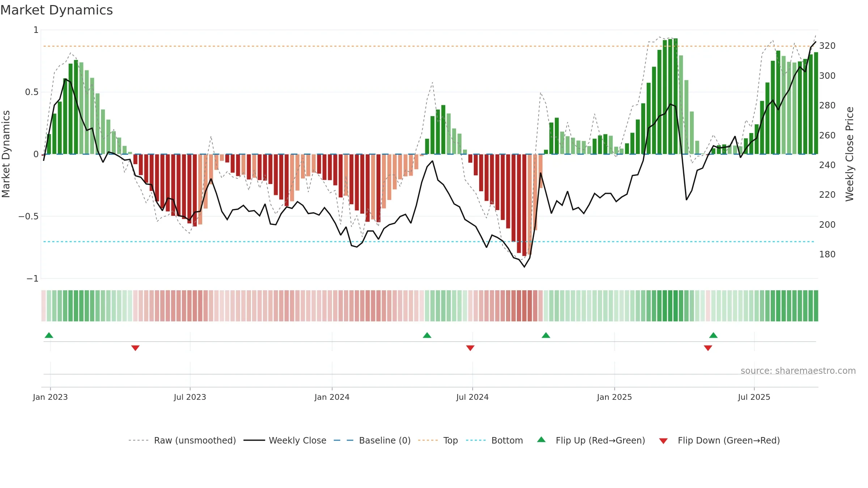Click the green triangle icon in the legend
This screenshot has width=868, height=488.
tap(541, 440)
